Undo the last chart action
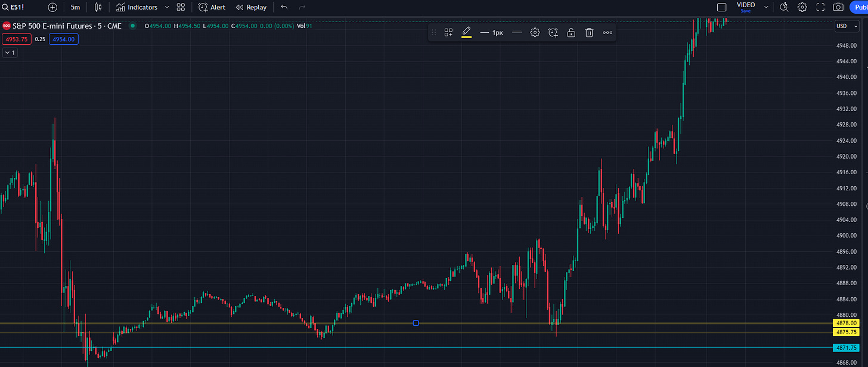This screenshot has width=868, height=367. point(284,7)
